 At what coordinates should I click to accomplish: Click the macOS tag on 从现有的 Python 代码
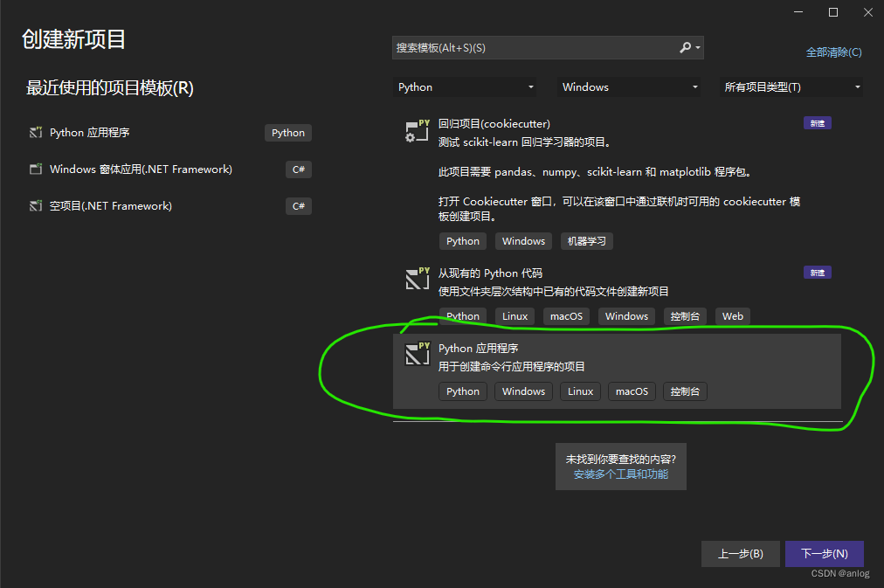(x=567, y=316)
